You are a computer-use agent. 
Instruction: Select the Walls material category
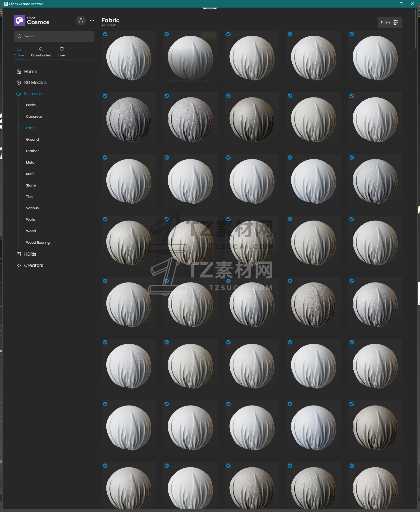click(31, 219)
